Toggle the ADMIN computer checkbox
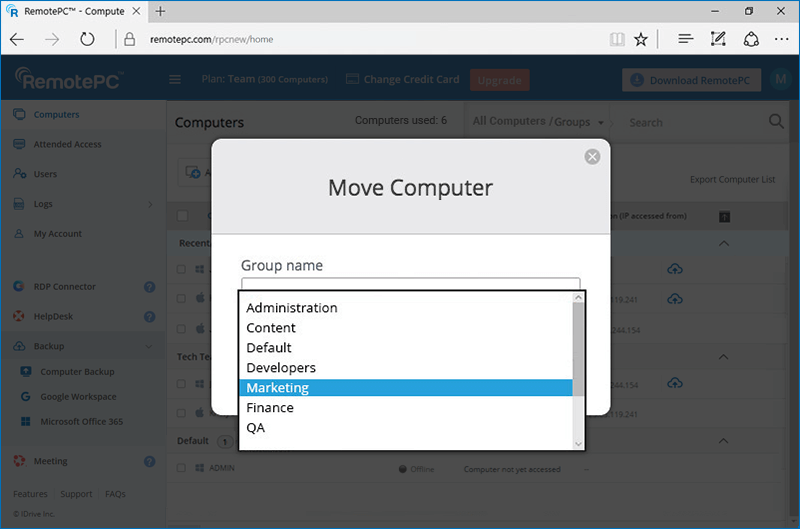 click(x=181, y=468)
